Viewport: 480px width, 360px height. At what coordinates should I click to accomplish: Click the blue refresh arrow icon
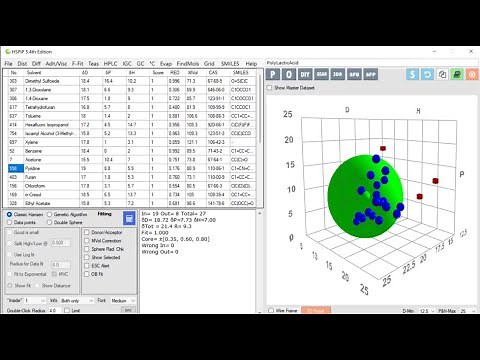427,74
